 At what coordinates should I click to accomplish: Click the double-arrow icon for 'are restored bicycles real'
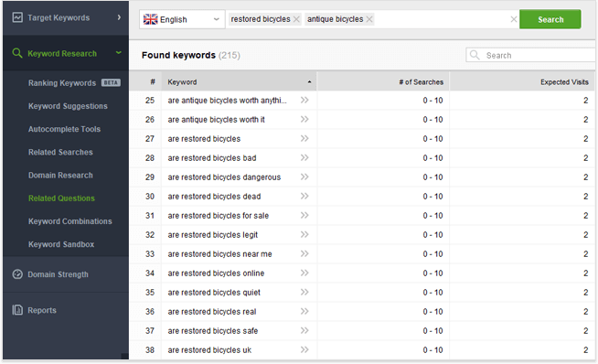(x=304, y=311)
